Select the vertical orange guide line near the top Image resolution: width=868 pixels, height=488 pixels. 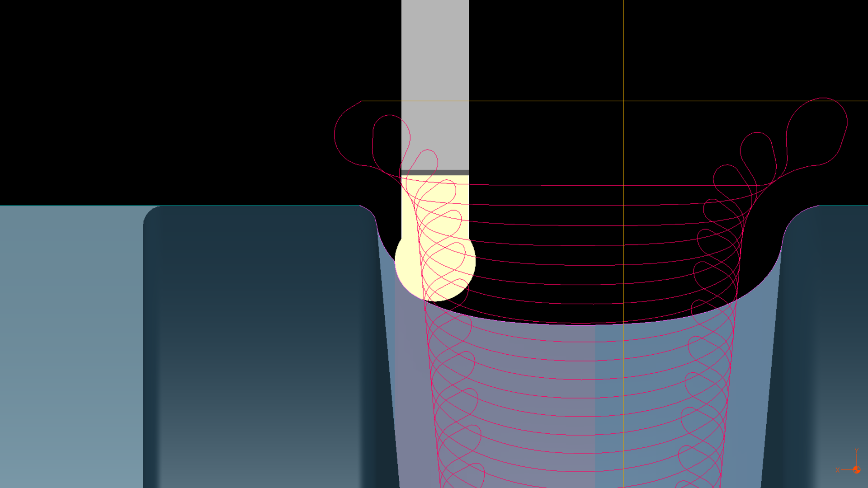pos(623,45)
